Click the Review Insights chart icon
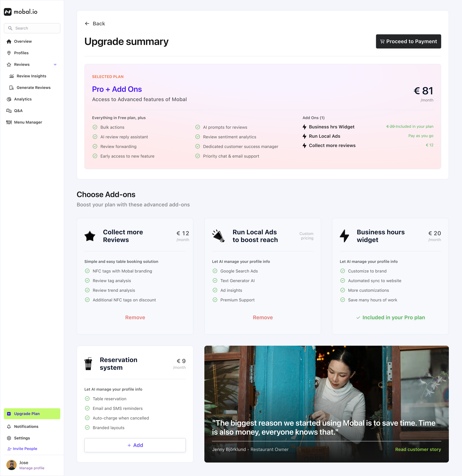 (11, 76)
